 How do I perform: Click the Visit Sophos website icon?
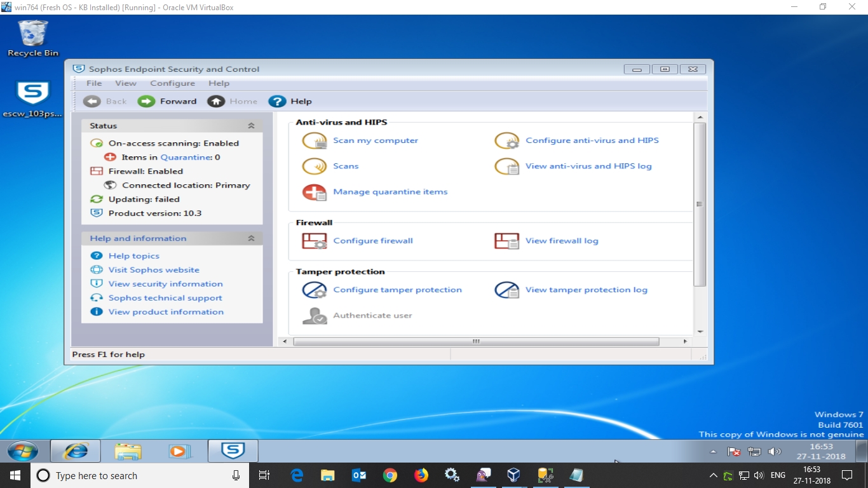(x=97, y=270)
